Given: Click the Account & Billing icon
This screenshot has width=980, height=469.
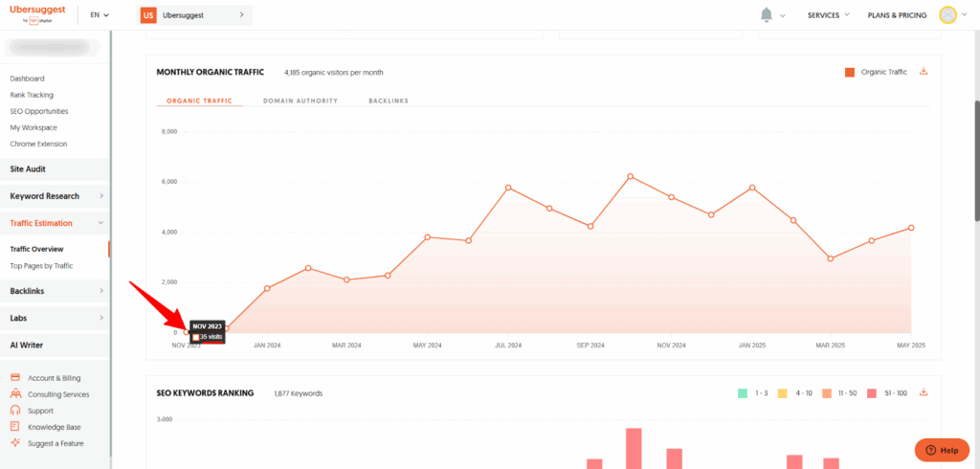Looking at the screenshot, I should pyautogui.click(x=15, y=378).
